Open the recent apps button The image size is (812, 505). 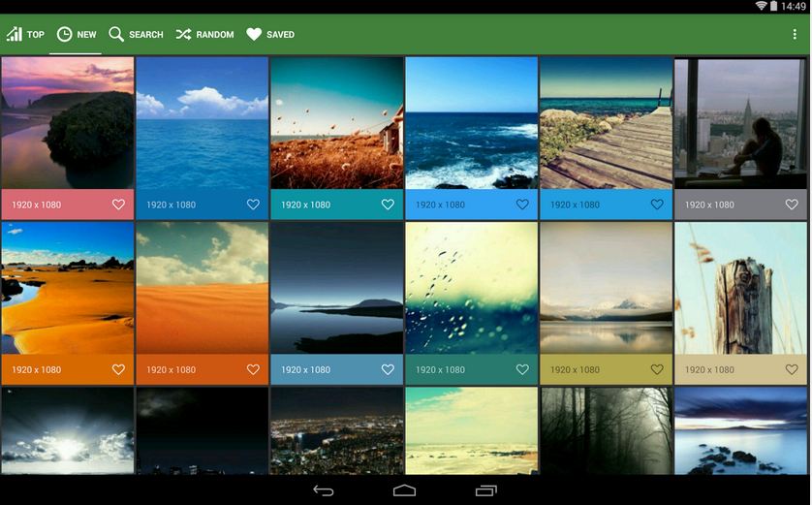[x=486, y=490]
